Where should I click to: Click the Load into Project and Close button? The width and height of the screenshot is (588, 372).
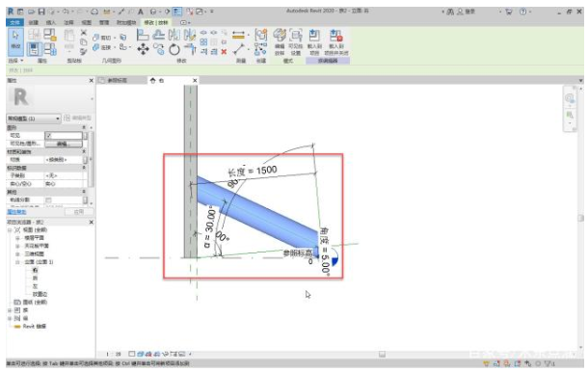(x=336, y=42)
